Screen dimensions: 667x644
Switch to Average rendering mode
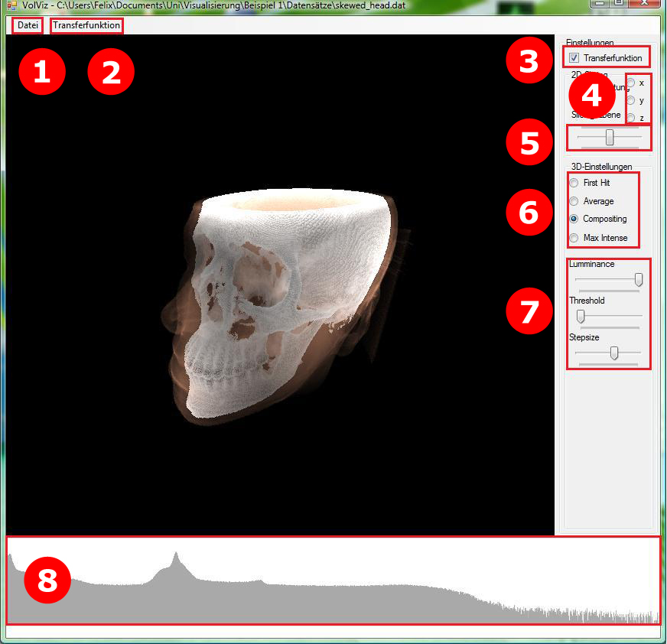(x=574, y=201)
